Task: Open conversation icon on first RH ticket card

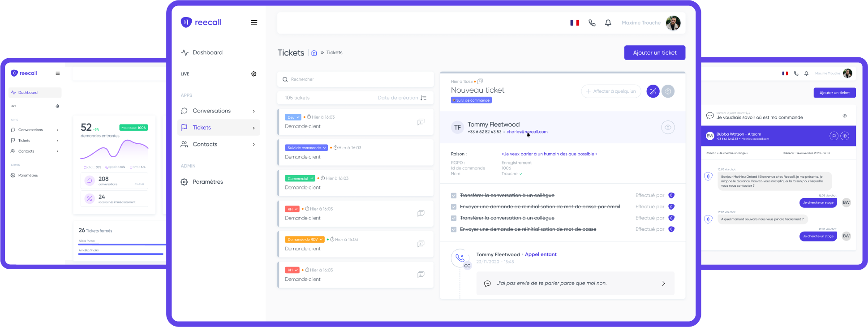Action: click(x=421, y=214)
